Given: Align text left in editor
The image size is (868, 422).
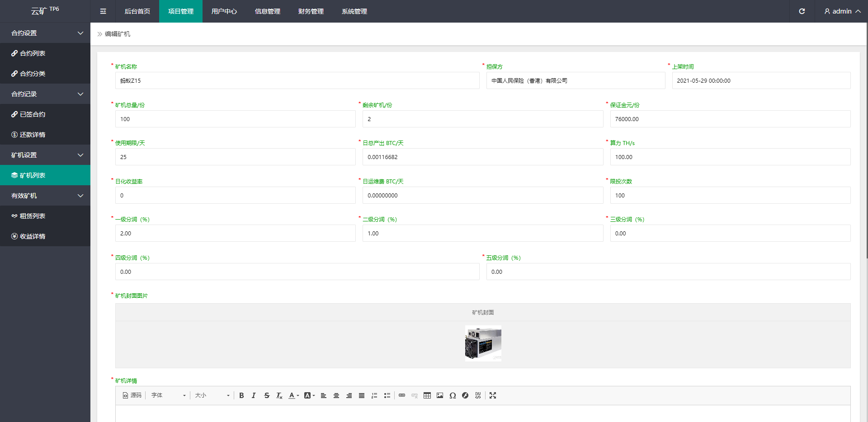Looking at the screenshot, I should (324, 395).
